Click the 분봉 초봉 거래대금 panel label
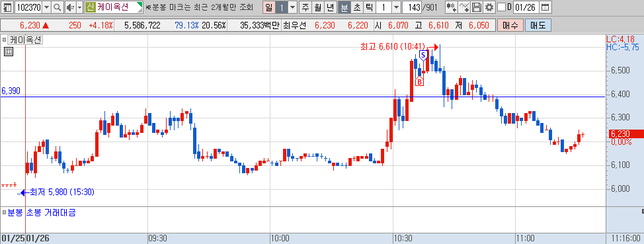This screenshot has height=244, width=644. coord(42,213)
